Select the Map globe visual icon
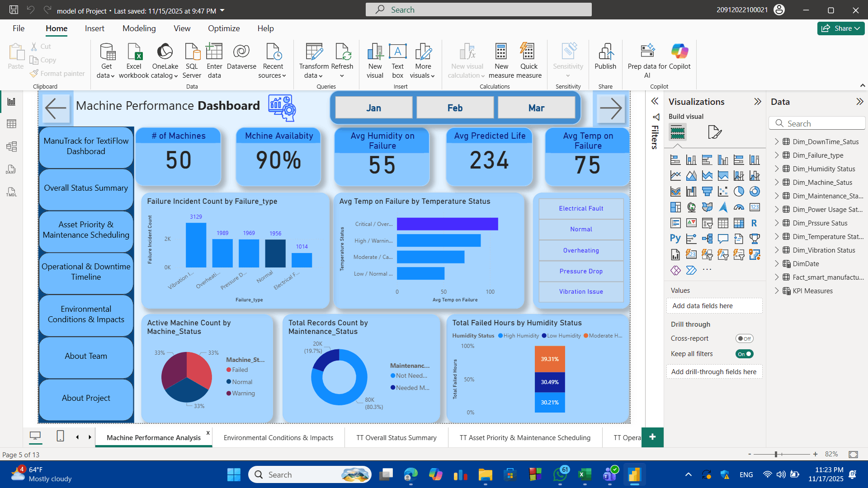 coord(691,207)
